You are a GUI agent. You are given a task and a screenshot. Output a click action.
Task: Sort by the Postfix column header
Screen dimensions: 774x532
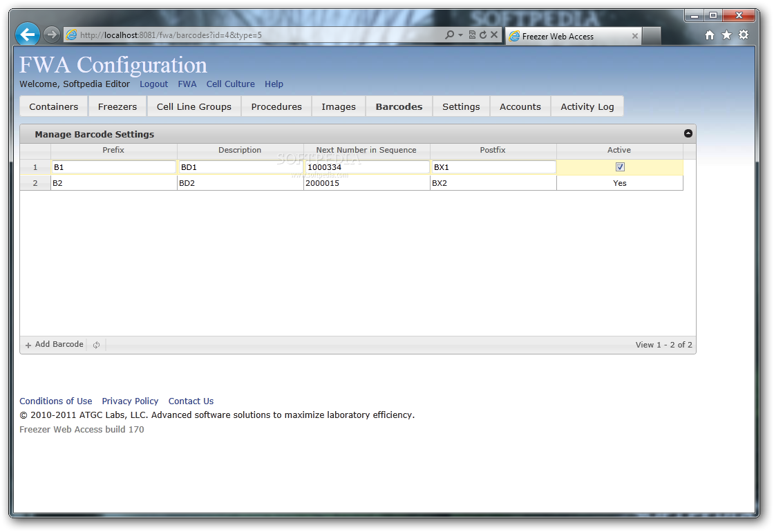tap(493, 150)
